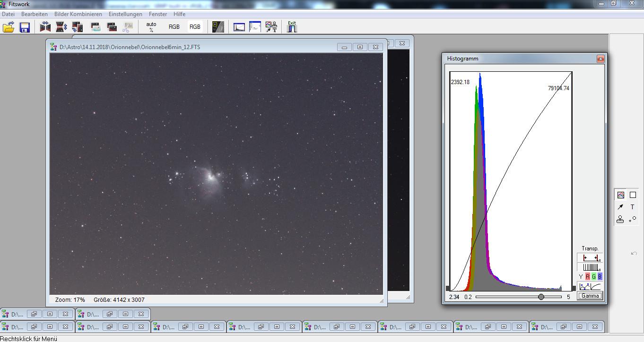Restore down the Fitswork main window
The image size is (644, 342).
tap(613, 3)
